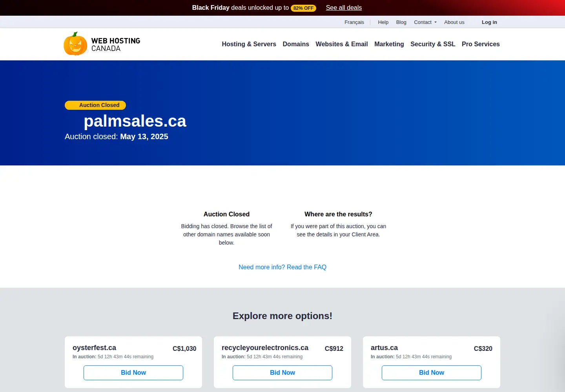Image resolution: width=565 pixels, height=392 pixels.
Task: Switch language to Français
Action: pos(354,22)
